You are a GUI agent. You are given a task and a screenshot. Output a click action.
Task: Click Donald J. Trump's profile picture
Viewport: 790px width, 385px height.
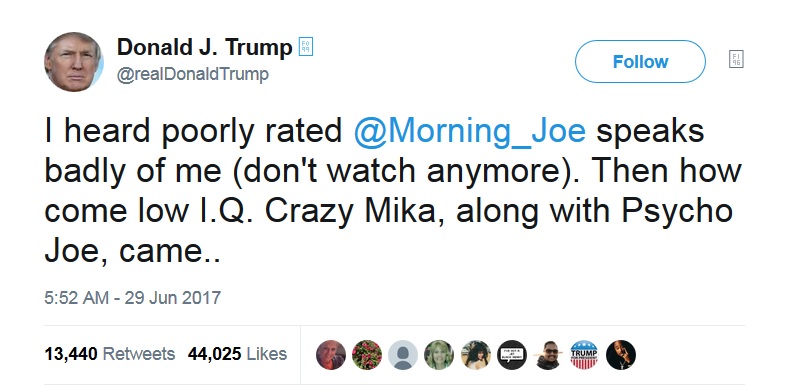coord(74,62)
